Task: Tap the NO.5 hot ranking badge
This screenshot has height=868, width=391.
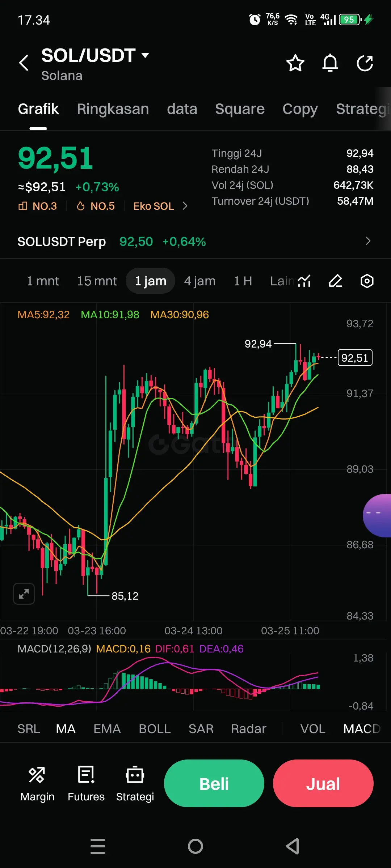Action: [x=96, y=206]
